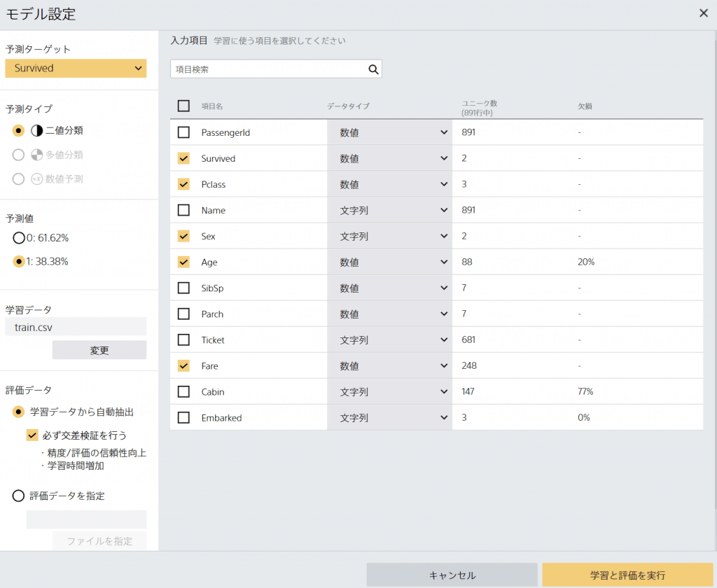Click the binary classification half-circle icon
717x588 pixels.
(37, 131)
